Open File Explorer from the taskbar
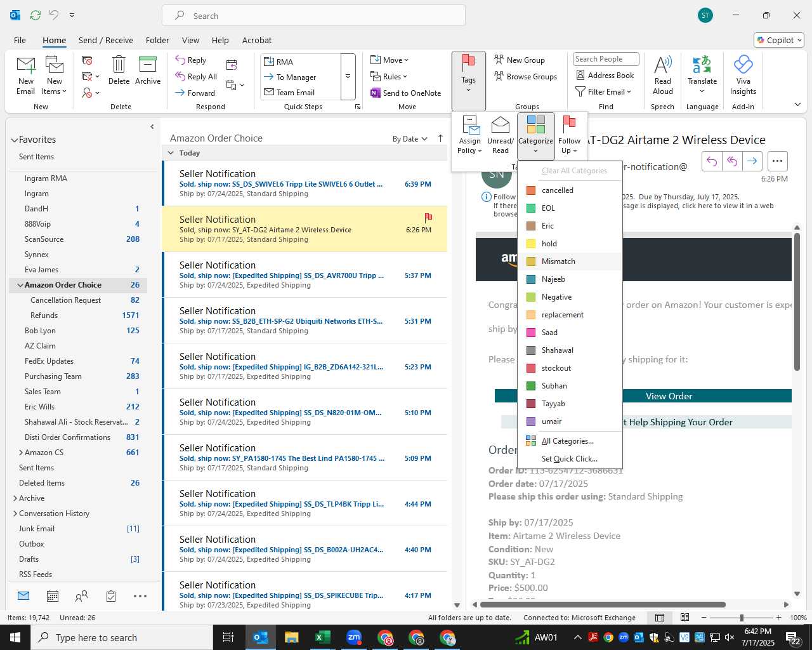 pyautogui.click(x=291, y=637)
